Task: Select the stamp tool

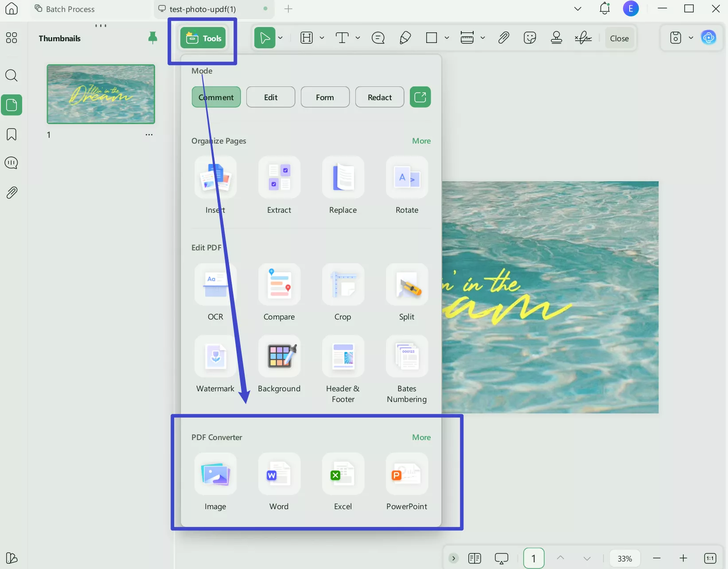Action: (x=557, y=38)
